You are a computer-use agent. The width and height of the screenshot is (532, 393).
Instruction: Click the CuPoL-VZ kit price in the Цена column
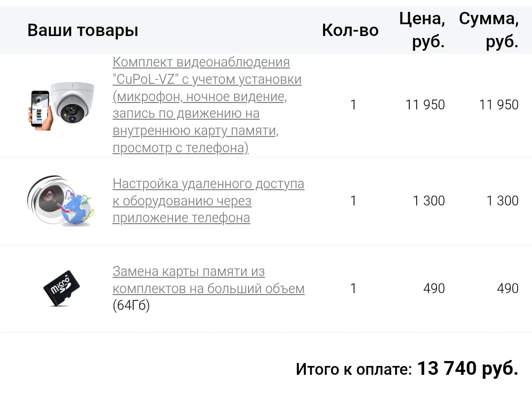tap(425, 105)
